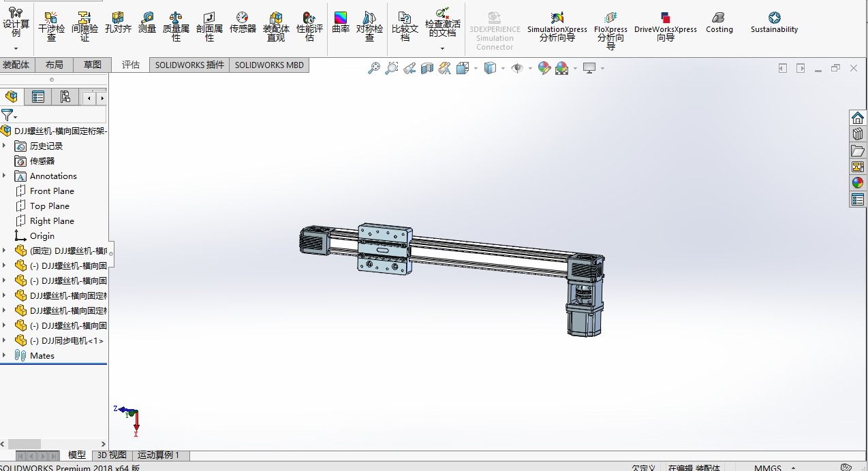Click Zoom to Fit in view toolbar
868x471 pixels.
point(373,68)
